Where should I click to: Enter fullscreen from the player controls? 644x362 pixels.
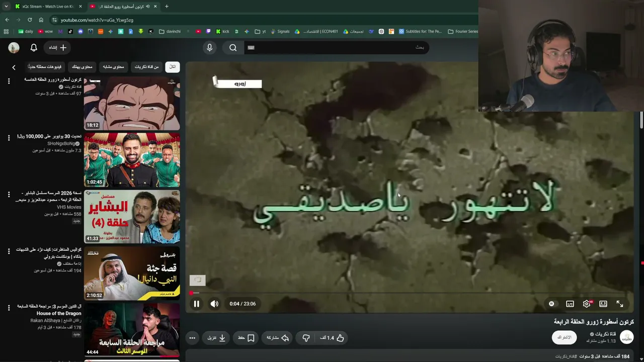click(x=620, y=304)
